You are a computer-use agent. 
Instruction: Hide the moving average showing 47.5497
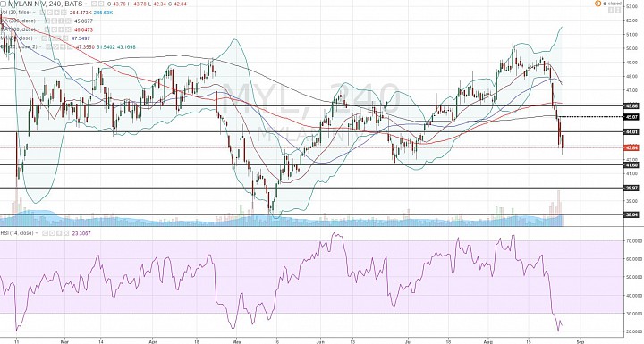coord(45,38)
